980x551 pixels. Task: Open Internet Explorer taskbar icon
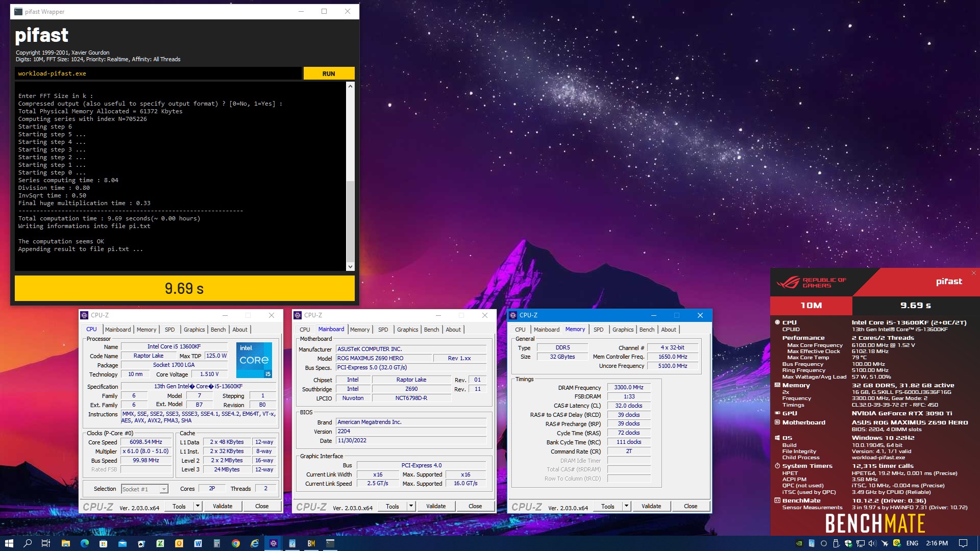coord(254,543)
